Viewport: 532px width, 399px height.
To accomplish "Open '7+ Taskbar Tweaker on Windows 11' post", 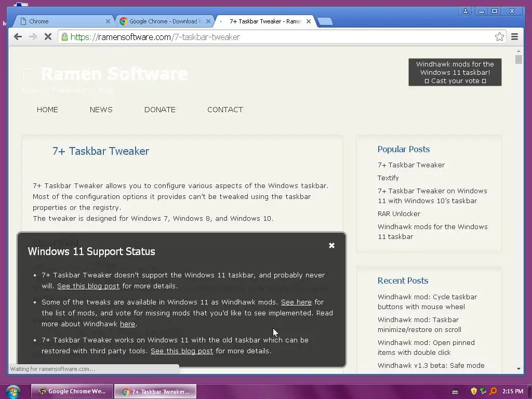I will coord(432,196).
